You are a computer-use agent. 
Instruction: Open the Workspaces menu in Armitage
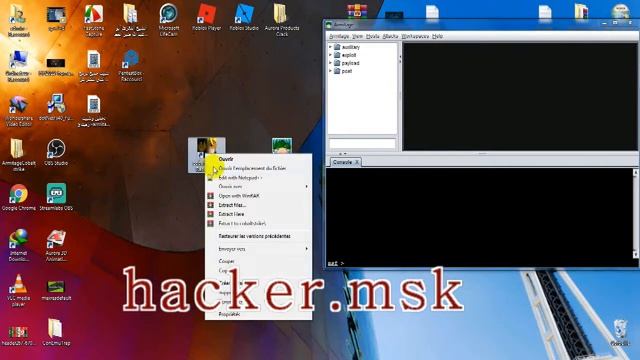click(x=415, y=36)
